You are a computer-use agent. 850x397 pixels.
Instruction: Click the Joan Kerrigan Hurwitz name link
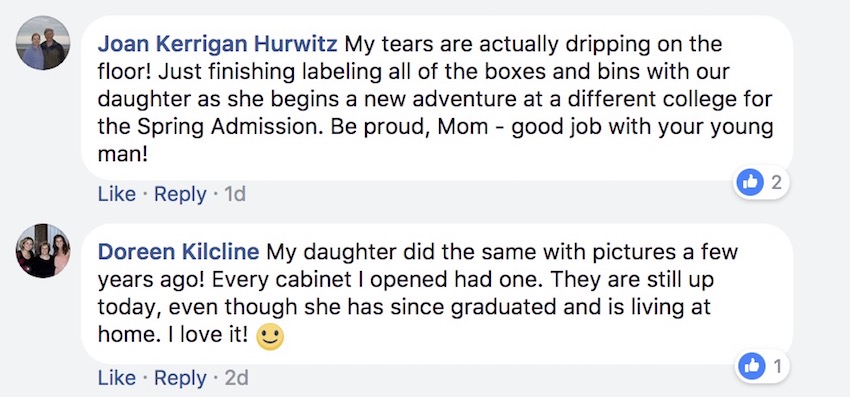pos(217,44)
